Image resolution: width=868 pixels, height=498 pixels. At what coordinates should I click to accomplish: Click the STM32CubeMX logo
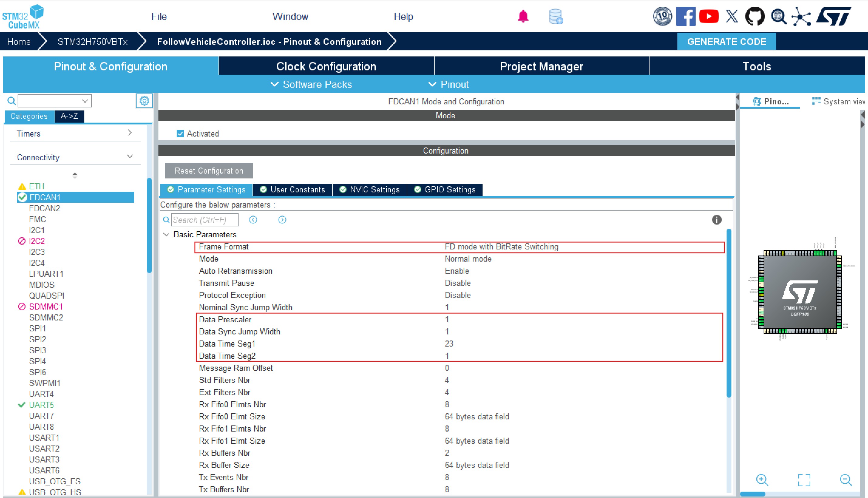23,16
